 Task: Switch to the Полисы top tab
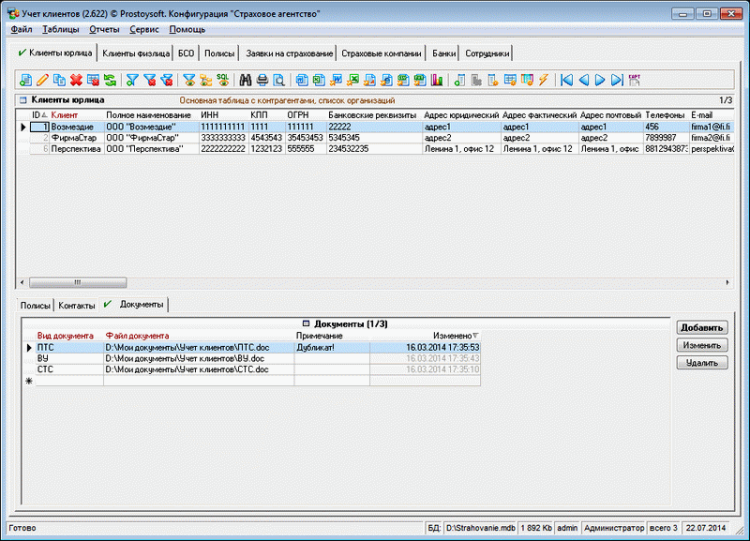click(x=220, y=53)
